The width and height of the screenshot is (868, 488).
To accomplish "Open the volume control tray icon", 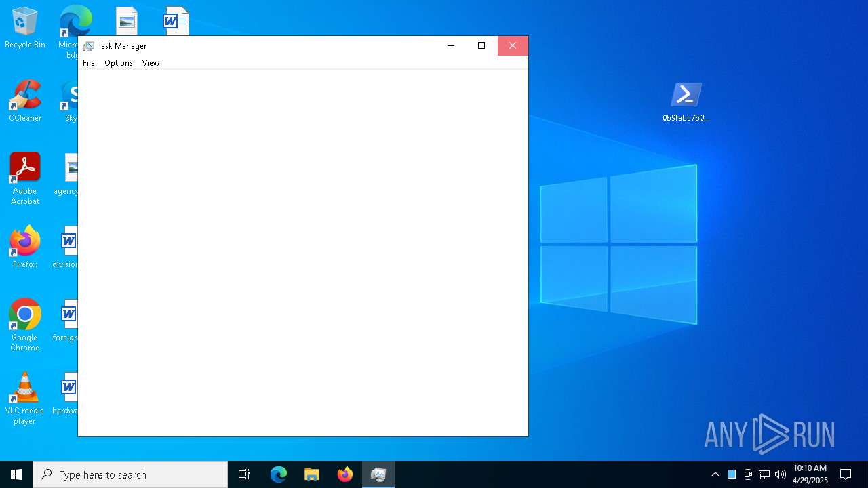I will pos(781,474).
